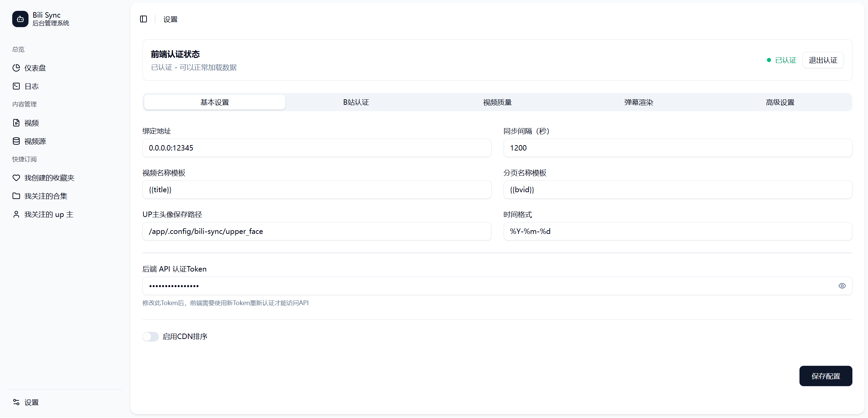The image size is (868, 418).
Task: Go to the 高级设置 tab
Action: pyautogui.click(x=780, y=102)
